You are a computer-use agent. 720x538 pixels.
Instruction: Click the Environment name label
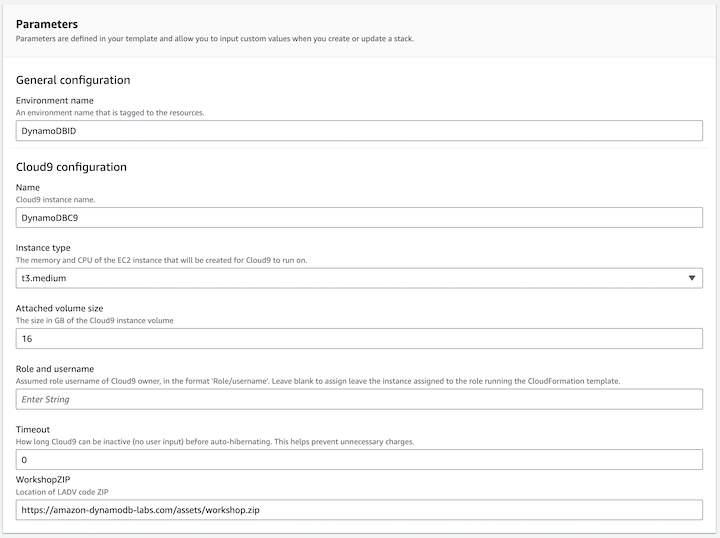tap(55, 100)
